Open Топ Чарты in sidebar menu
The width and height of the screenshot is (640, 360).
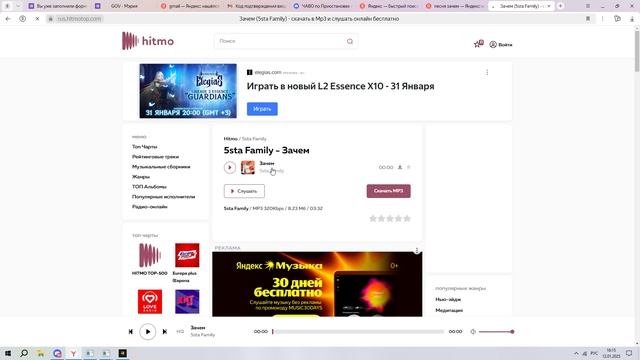point(144,147)
